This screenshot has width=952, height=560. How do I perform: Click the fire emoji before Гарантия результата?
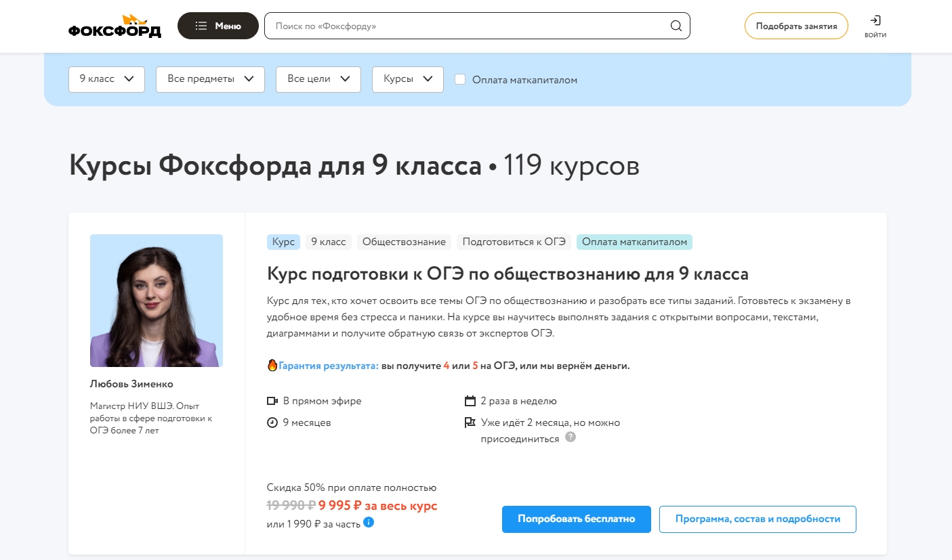(x=272, y=365)
